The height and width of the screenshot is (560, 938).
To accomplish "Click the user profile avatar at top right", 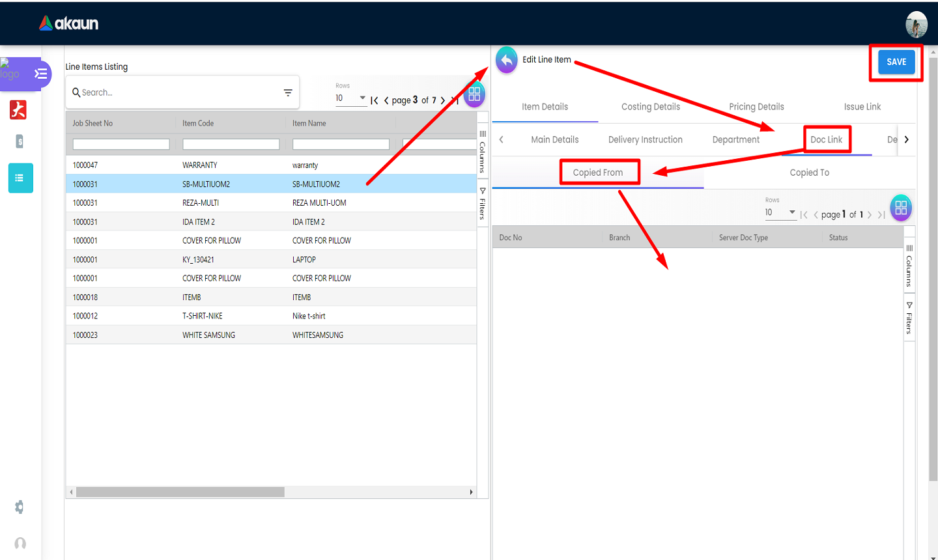I will [917, 25].
